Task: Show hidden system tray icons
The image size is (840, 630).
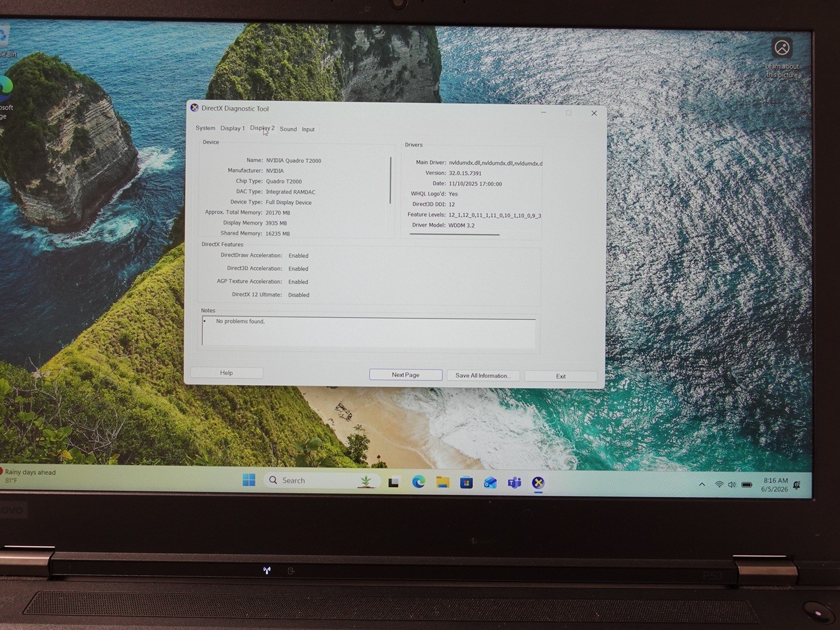Action: pos(702,485)
